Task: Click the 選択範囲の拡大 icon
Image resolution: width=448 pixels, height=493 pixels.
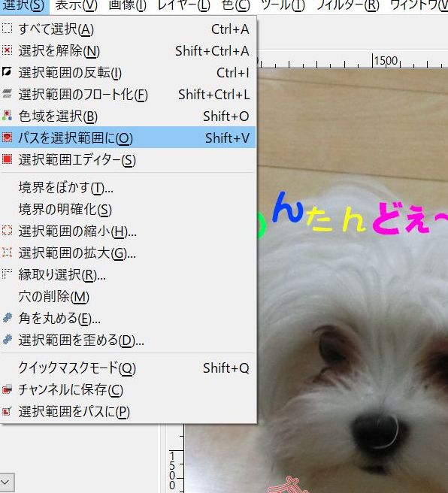Action: [7, 253]
